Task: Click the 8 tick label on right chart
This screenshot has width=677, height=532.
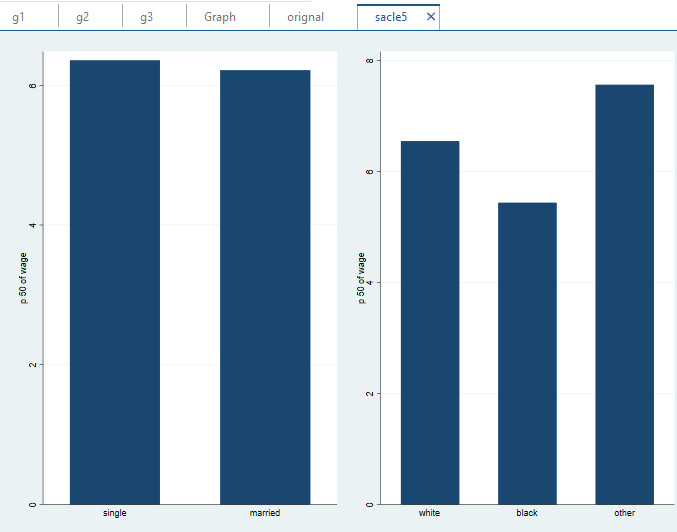Action: (369, 61)
